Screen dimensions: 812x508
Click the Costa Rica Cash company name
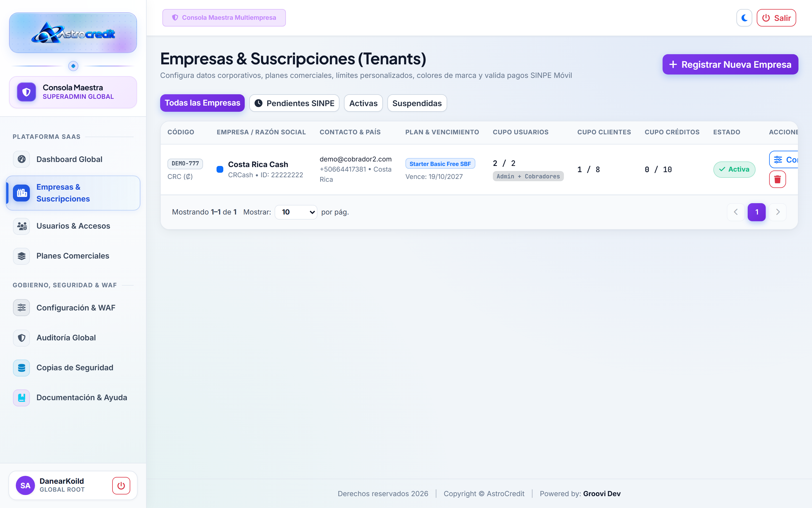click(x=258, y=164)
